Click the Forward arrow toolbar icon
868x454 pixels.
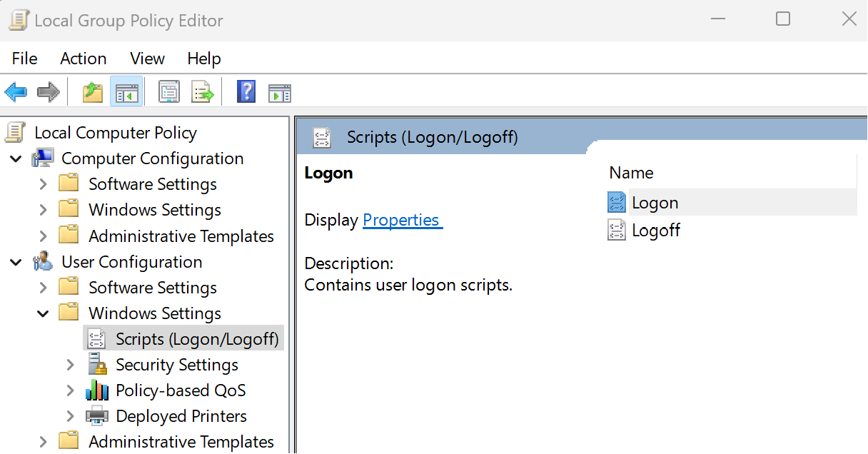click(48, 92)
